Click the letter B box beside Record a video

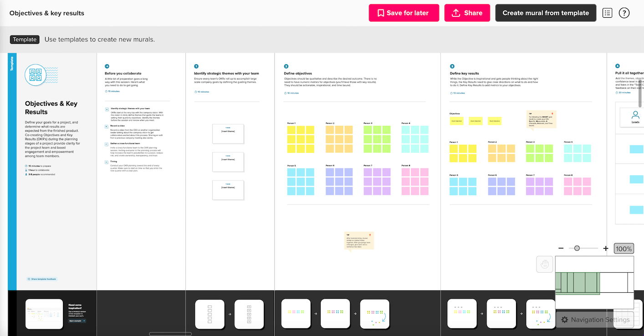(x=107, y=126)
